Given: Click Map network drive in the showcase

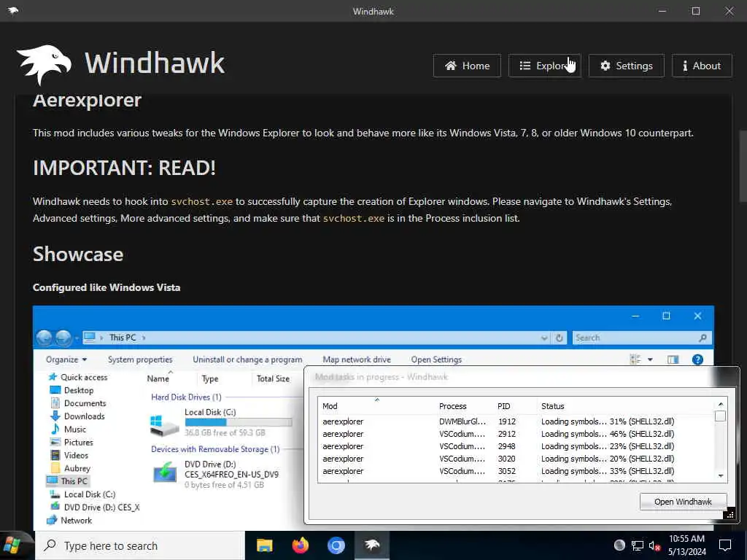Looking at the screenshot, I should [x=356, y=359].
